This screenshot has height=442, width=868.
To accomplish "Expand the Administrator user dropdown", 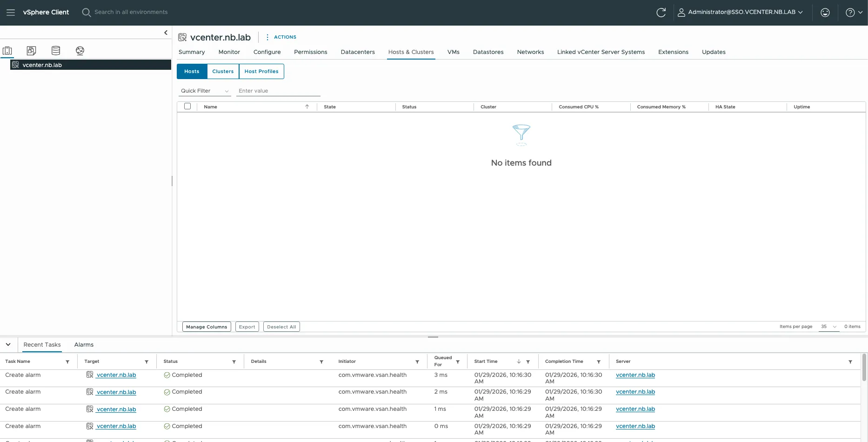I will [800, 13].
